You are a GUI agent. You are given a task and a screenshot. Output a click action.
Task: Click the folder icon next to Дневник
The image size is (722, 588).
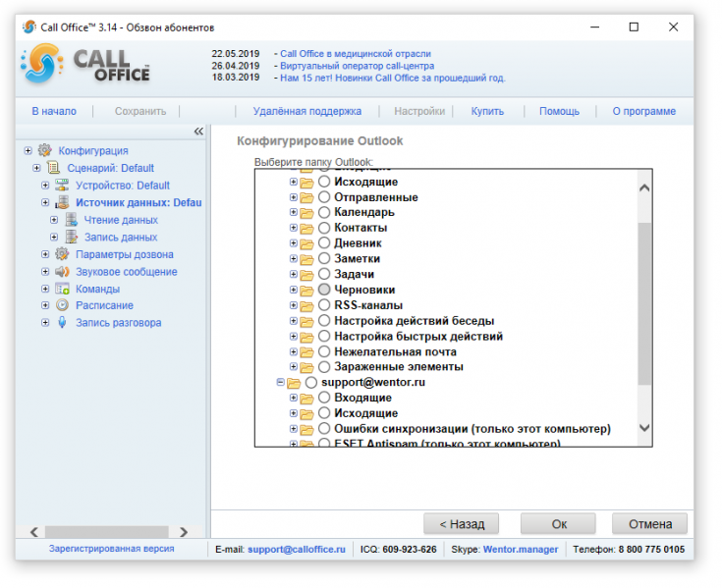pos(306,243)
